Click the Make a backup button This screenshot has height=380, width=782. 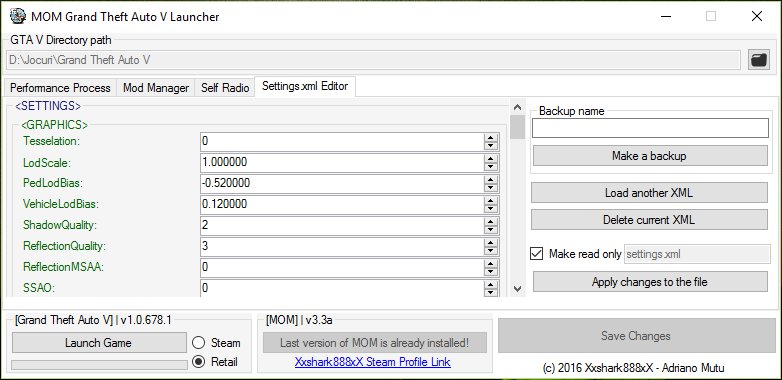tap(650, 156)
